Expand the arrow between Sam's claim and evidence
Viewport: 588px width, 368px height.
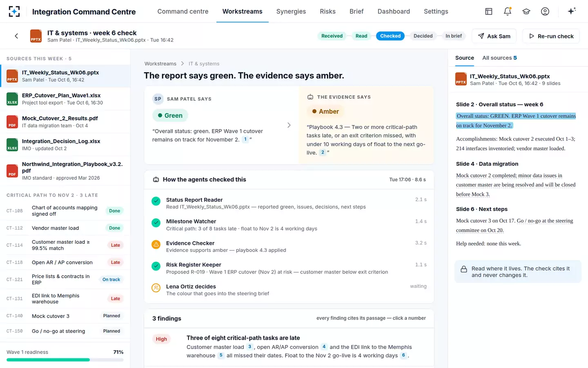289,125
